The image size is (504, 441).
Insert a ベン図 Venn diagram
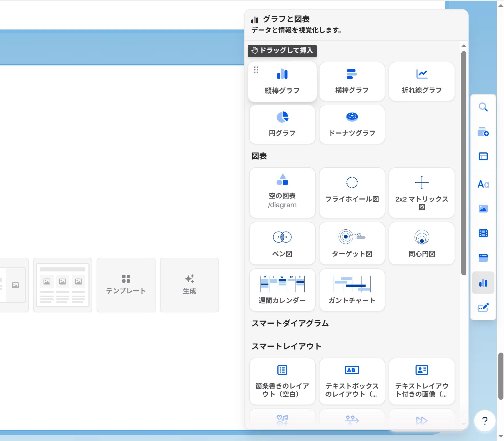282,243
